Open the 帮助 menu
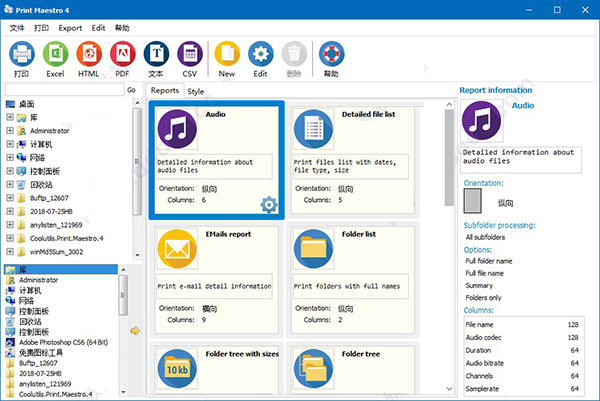600x401 pixels. coord(122,28)
